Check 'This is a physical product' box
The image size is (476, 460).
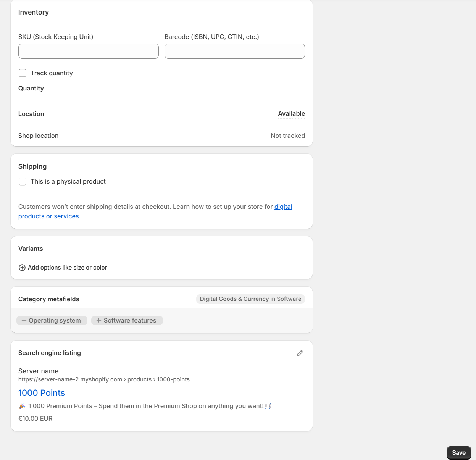pyautogui.click(x=23, y=181)
